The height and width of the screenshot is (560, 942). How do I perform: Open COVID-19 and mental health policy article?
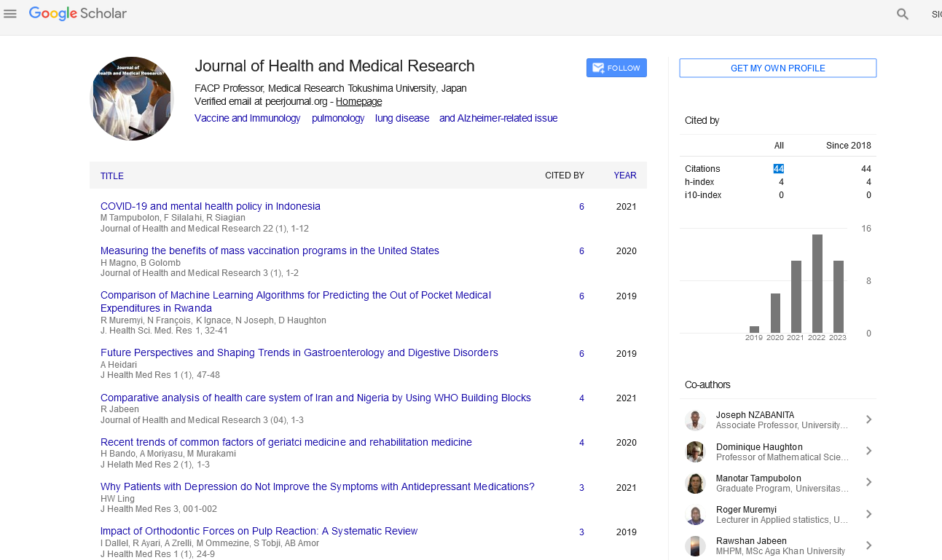[210, 206]
